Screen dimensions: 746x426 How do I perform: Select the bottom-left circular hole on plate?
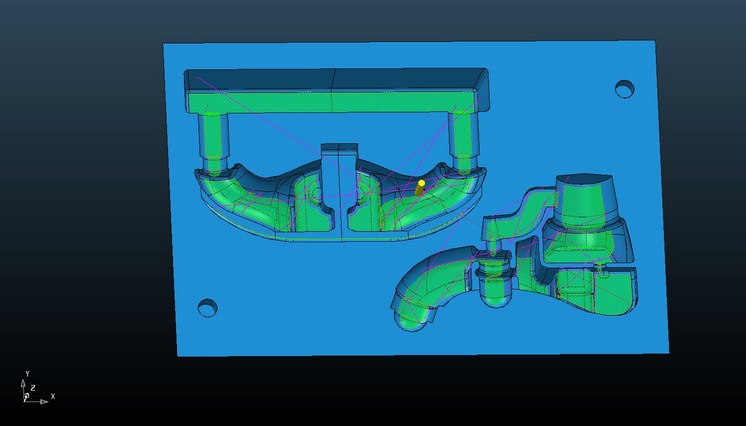pos(207,307)
